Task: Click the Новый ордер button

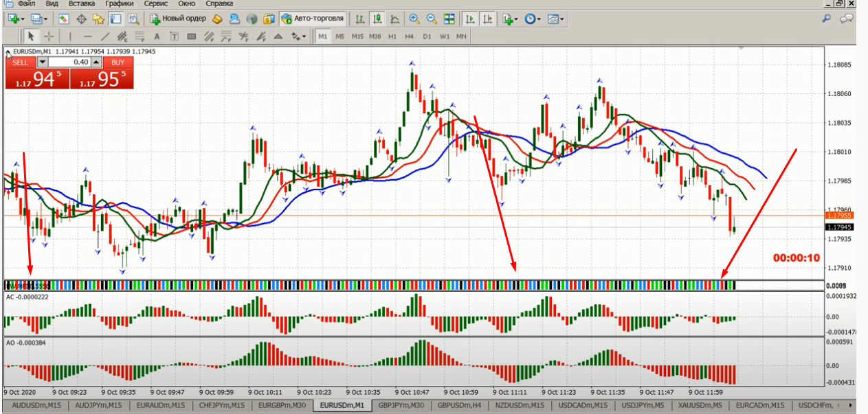Action: tap(177, 19)
